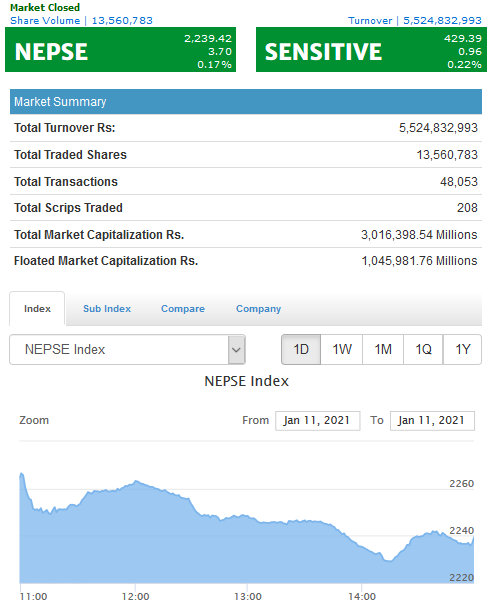Open the Compare tab
This screenshot has height=606, width=489.
pyautogui.click(x=183, y=309)
